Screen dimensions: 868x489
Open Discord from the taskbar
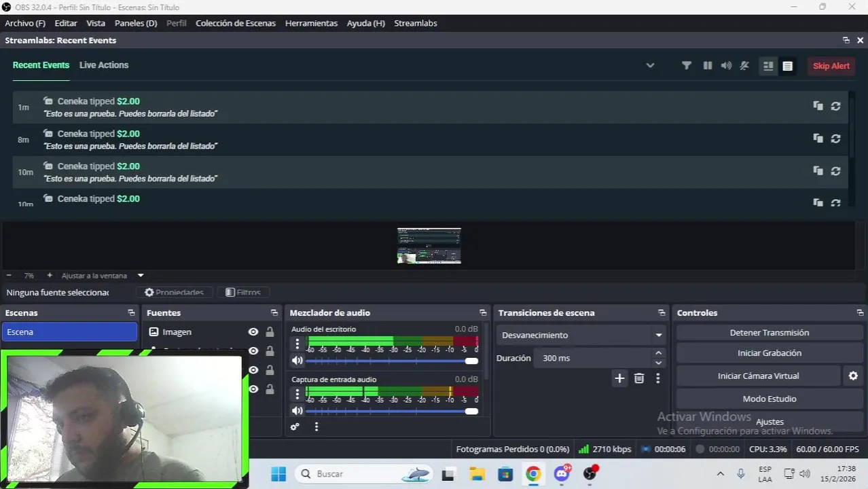click(562, 473)
